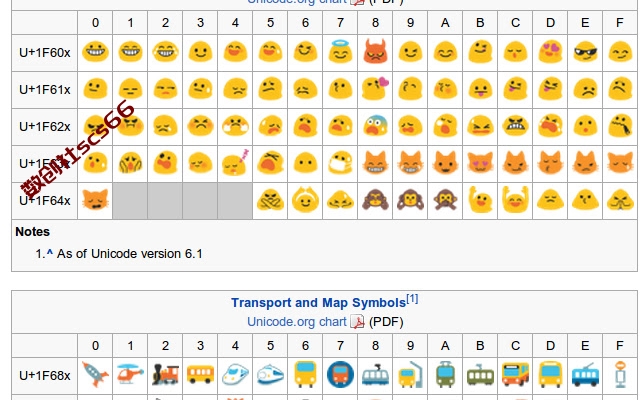Select the face screaming in fear emoji
The width and height of the screenshot is (640, 400).
[375, 125]
